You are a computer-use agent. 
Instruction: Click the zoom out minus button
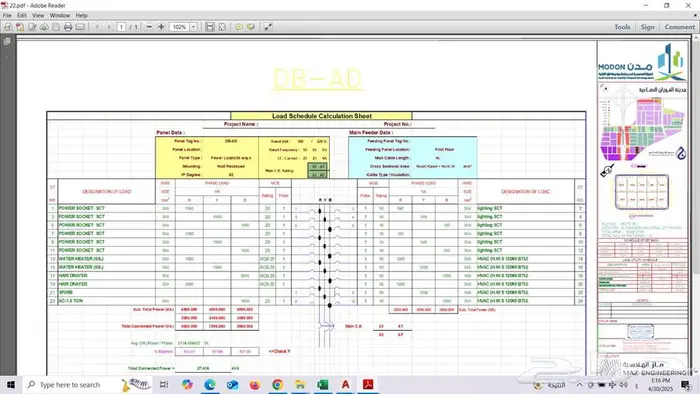click(150, 27)
